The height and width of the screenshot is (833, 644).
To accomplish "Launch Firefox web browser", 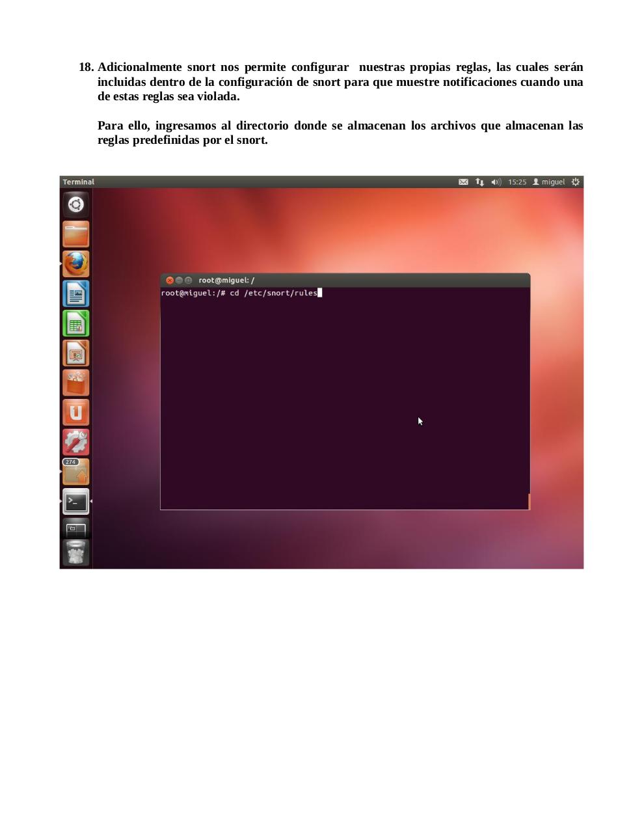I will [x=75, y=264].
